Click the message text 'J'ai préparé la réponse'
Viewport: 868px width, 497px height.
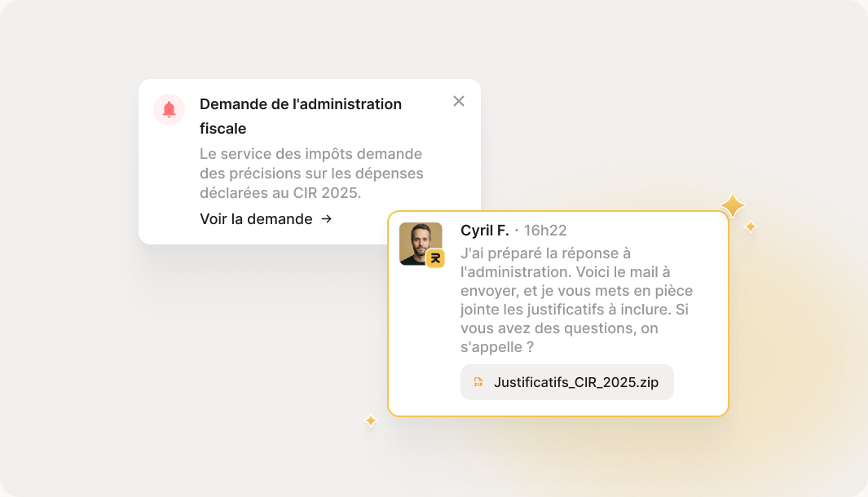576,300
